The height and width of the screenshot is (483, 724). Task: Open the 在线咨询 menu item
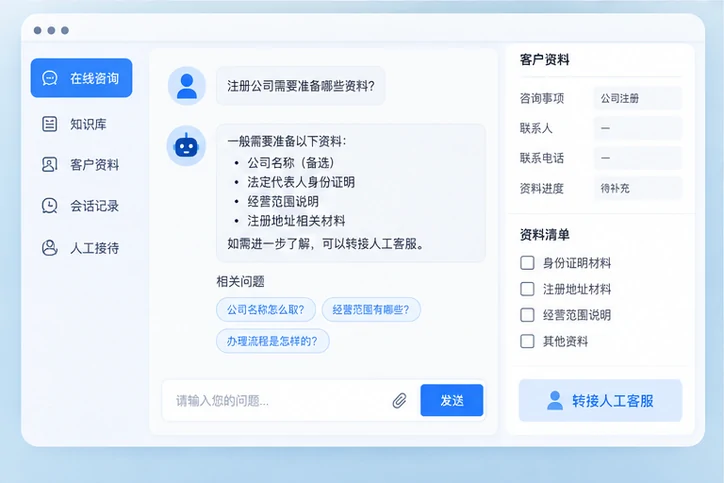[81, 78]
